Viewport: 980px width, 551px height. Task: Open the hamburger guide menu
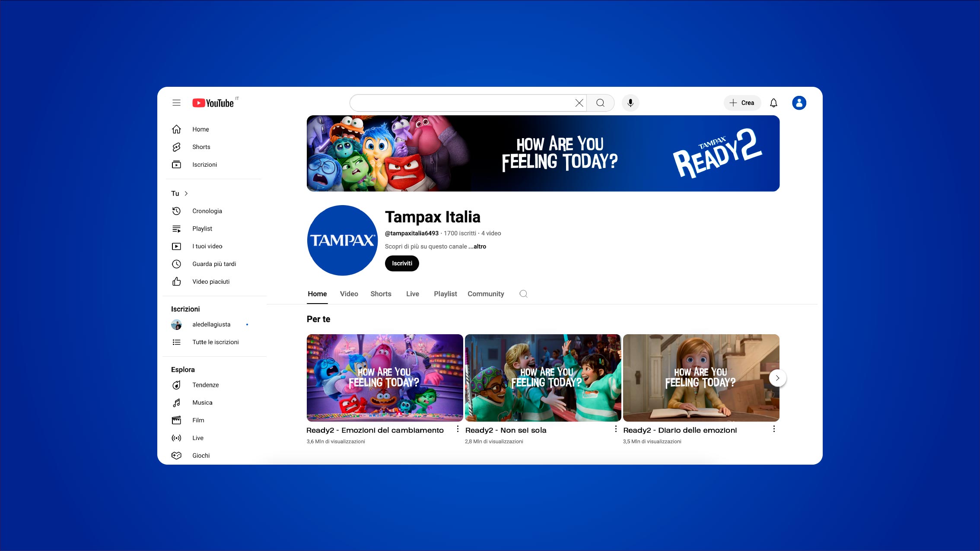[176, 103]
